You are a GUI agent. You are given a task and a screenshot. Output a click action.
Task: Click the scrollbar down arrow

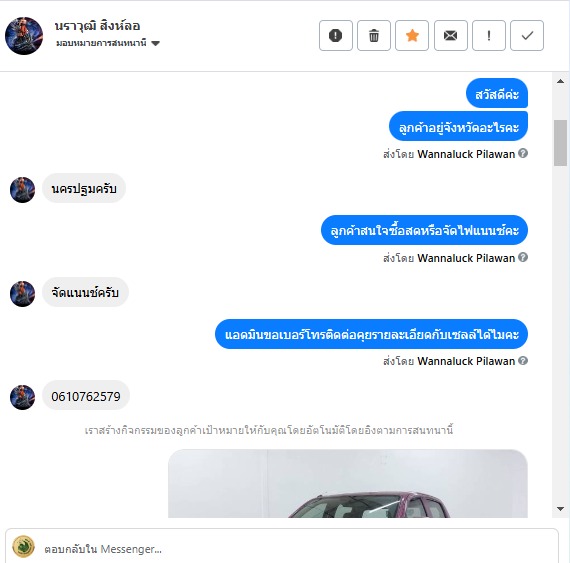click(560, 508)
